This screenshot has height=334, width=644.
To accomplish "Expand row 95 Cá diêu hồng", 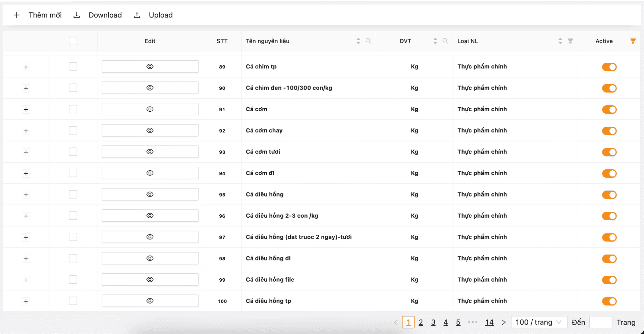I will pos(26,195).
